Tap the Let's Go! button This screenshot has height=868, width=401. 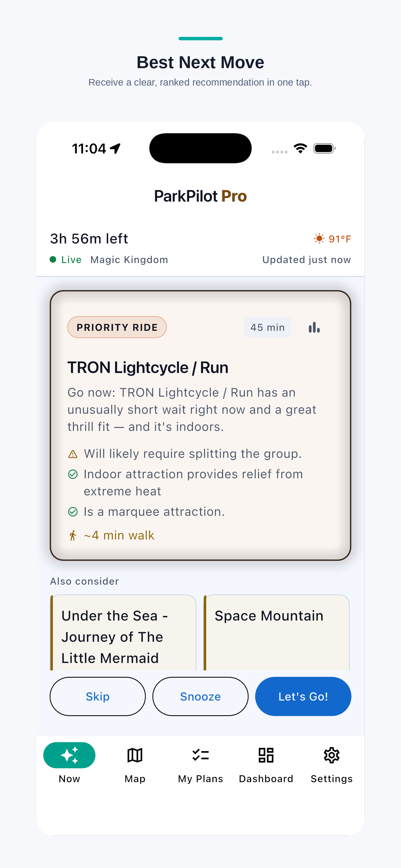point(303,696)
